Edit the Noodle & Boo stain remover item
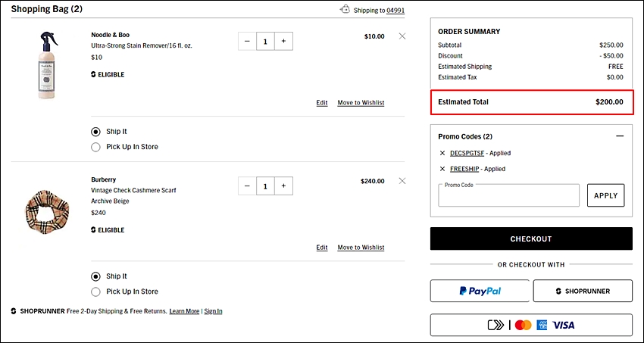The height and width of the screenshot is (343, 644). coord(322,102)
